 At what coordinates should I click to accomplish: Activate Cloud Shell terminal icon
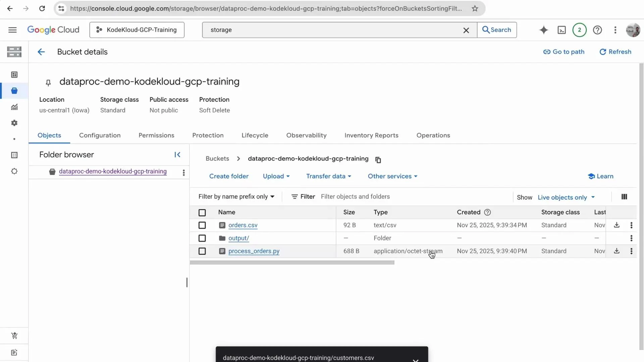click(561, 30)
